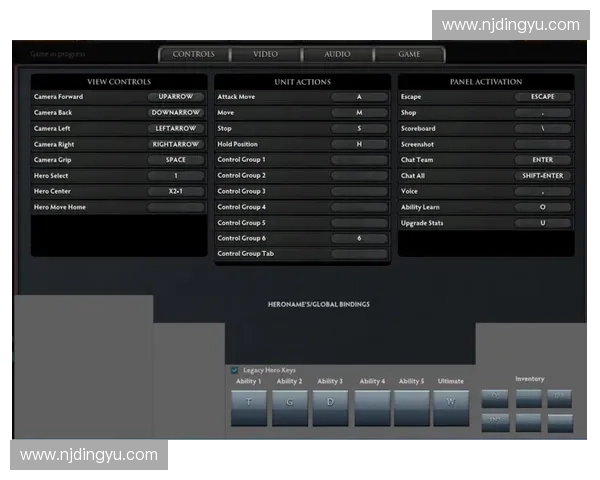Click the Ultimate ability key slot
Screen dimensions: 600x480
(x=450, y=408)
